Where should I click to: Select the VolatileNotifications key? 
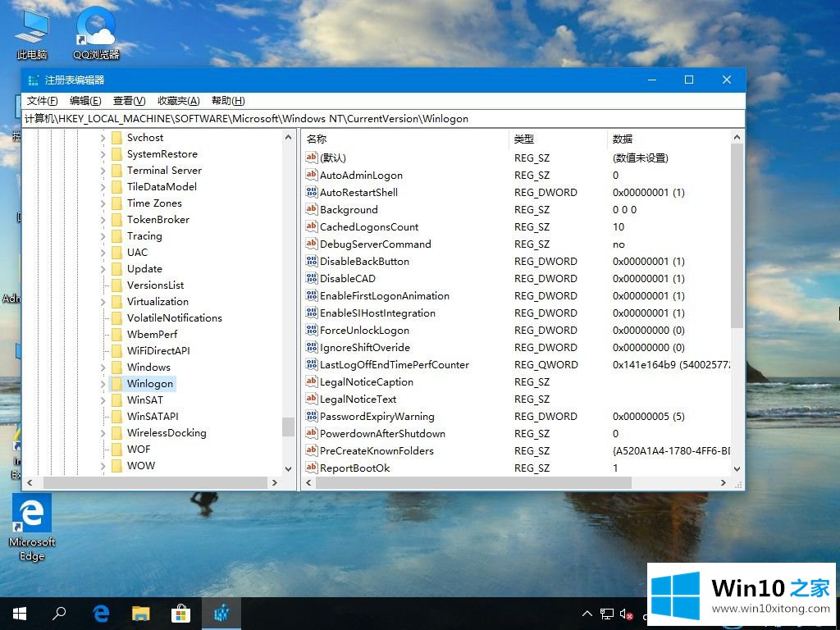[x=174, y=318]
